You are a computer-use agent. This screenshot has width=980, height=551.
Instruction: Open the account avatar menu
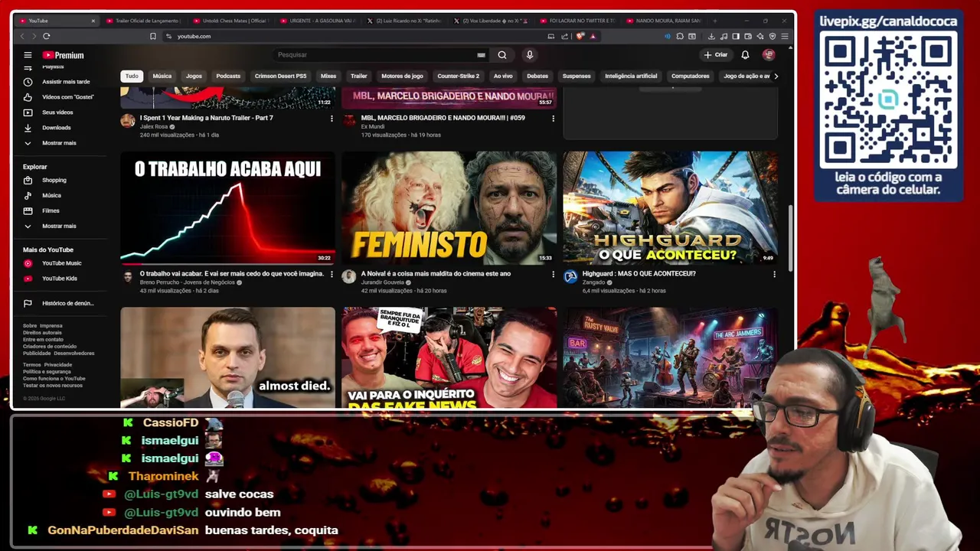pyautogui.click(x=769, y=55)
